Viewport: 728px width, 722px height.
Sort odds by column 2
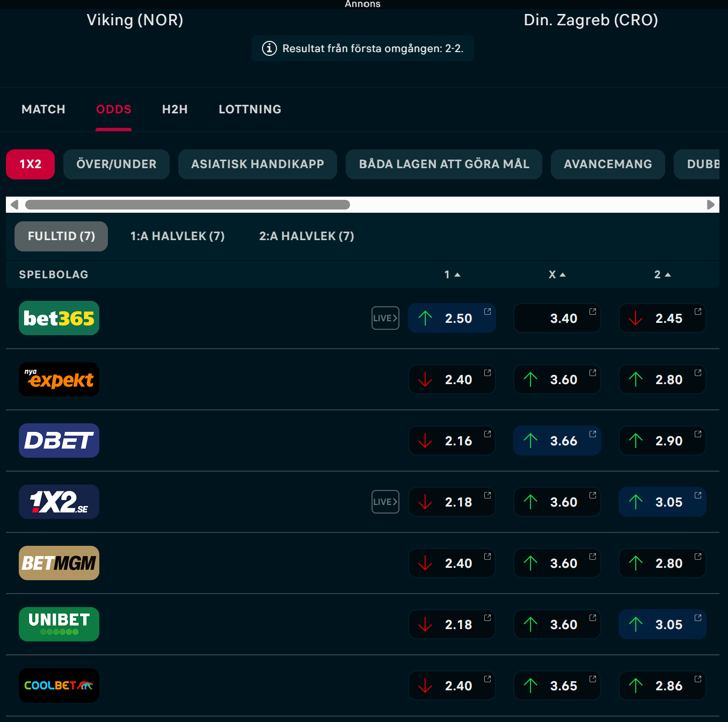pos(663,275)
